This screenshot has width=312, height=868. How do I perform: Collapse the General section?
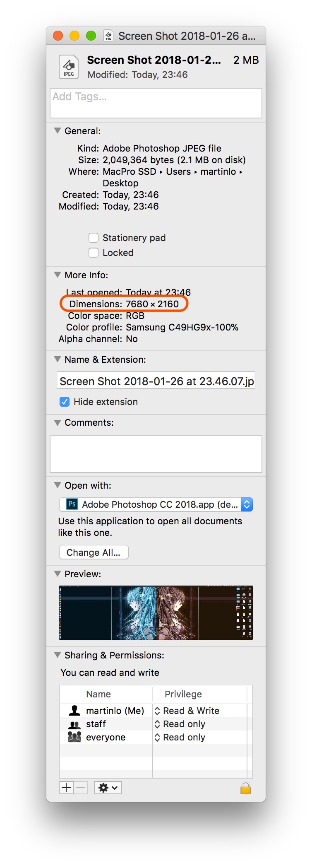pos(58,131)
